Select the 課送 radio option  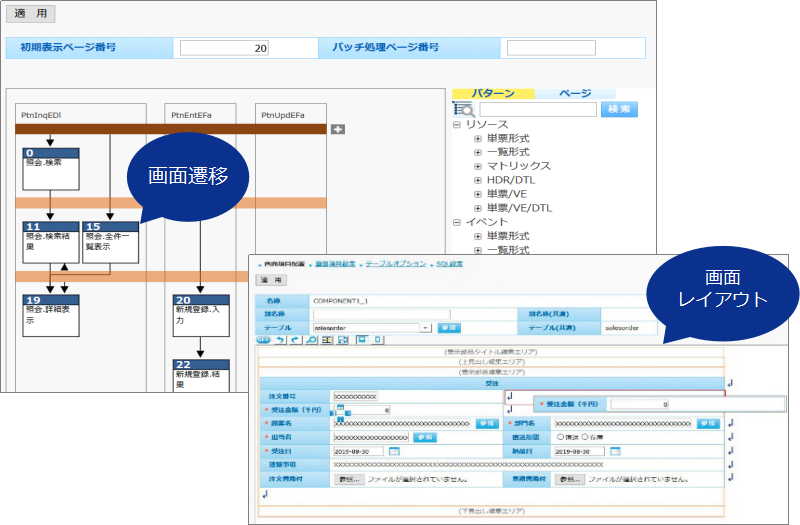point(559,437)
